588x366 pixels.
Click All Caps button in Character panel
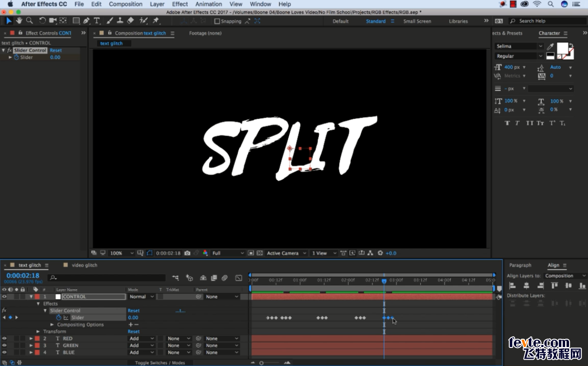[529, 123]
